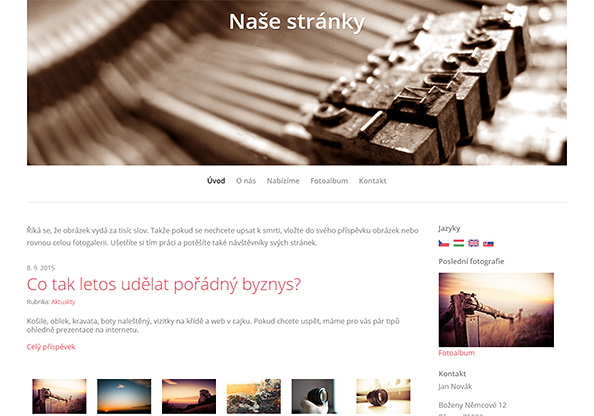Screen dimensions: 594x416
Task: Pick the Slovak flag language icon
Action: (x=488, y=243)
